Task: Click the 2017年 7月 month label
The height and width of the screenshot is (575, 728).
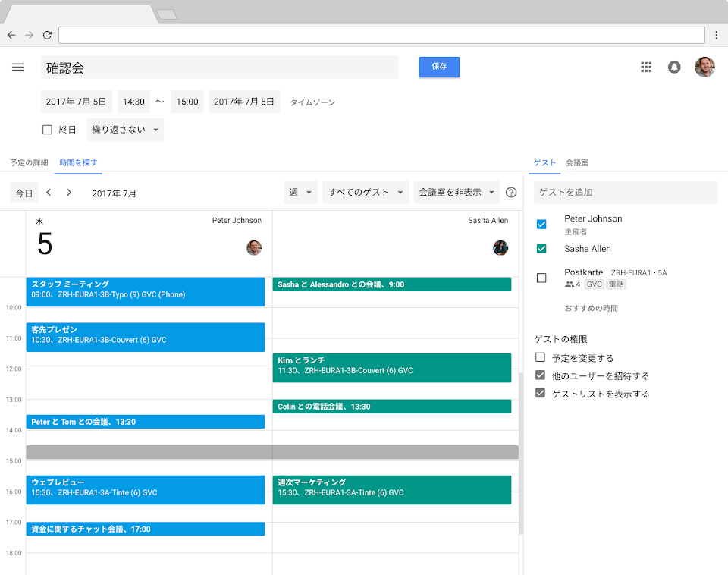Action: [114, 193]
